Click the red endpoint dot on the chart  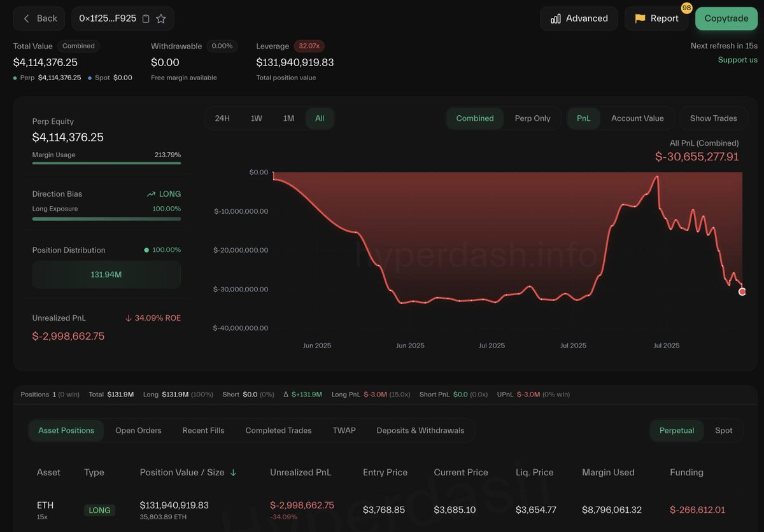click(742, 291)
